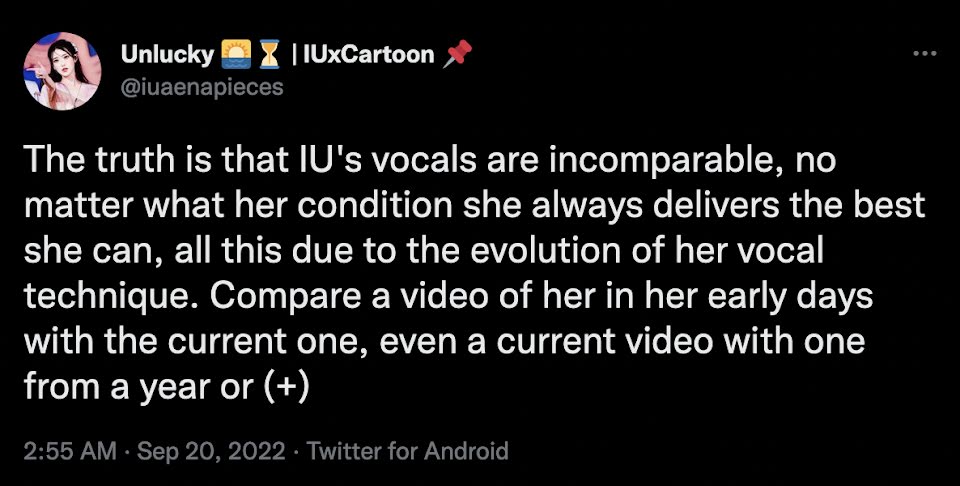
Task: Open the three-dot more options menu
Action: click(924, 54)
